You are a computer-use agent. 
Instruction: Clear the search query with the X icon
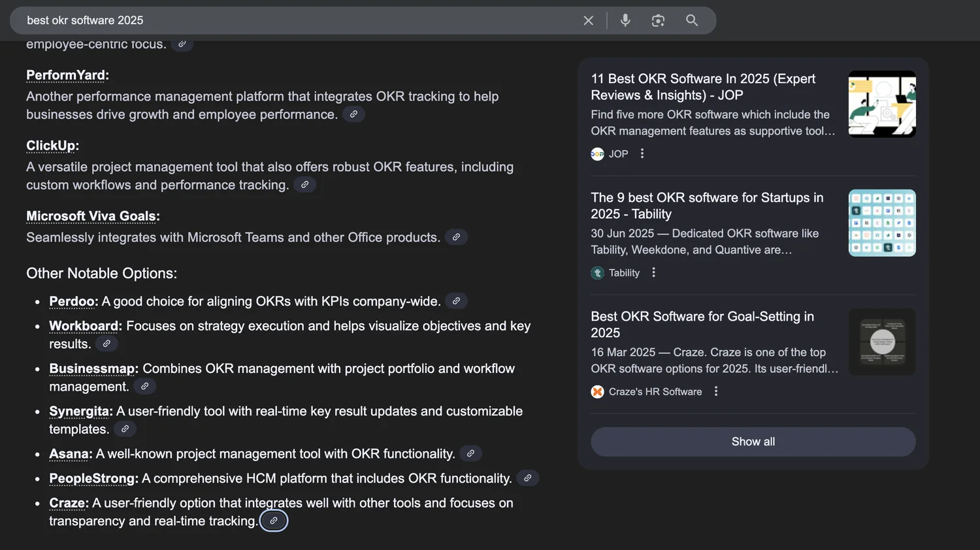(588, 20)
